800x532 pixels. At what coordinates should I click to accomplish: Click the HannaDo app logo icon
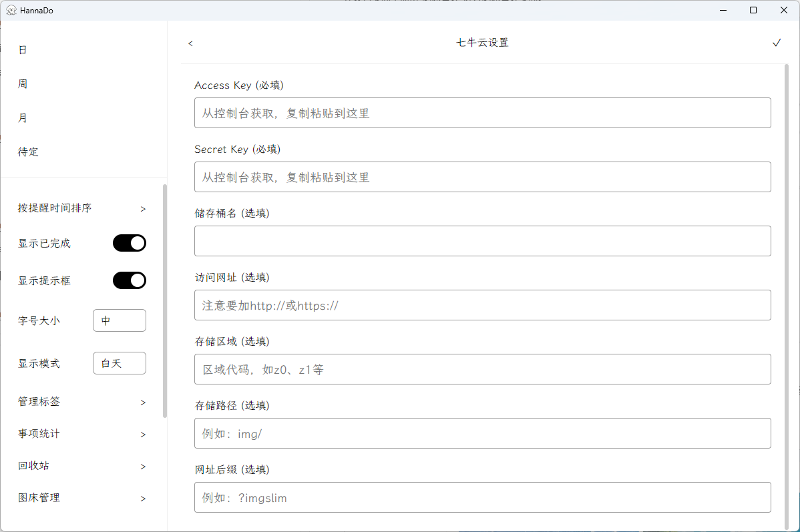pyautogui.click(x=11, y=10)
